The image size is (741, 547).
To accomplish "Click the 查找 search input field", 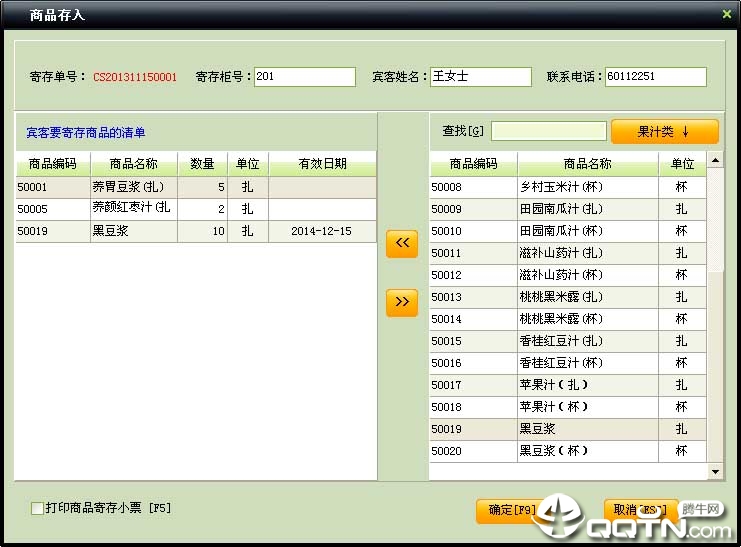I will pos(548,132).
